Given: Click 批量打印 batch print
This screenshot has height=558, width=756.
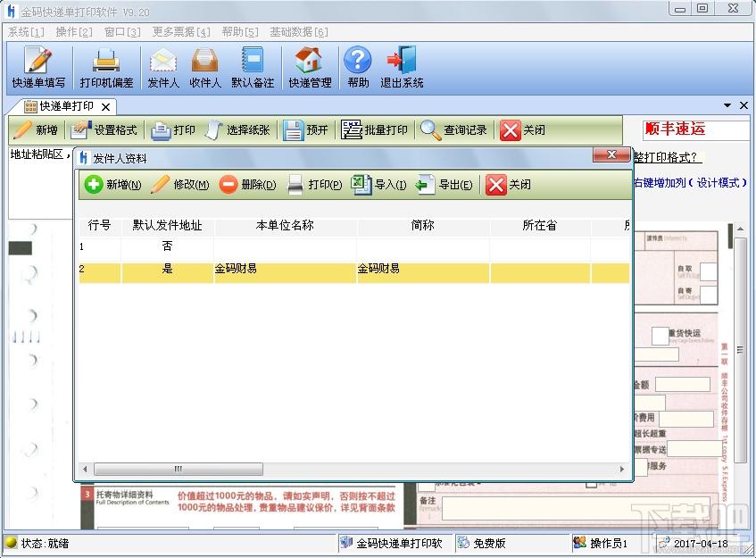Looking at the screenshot, I should [374, 129].
